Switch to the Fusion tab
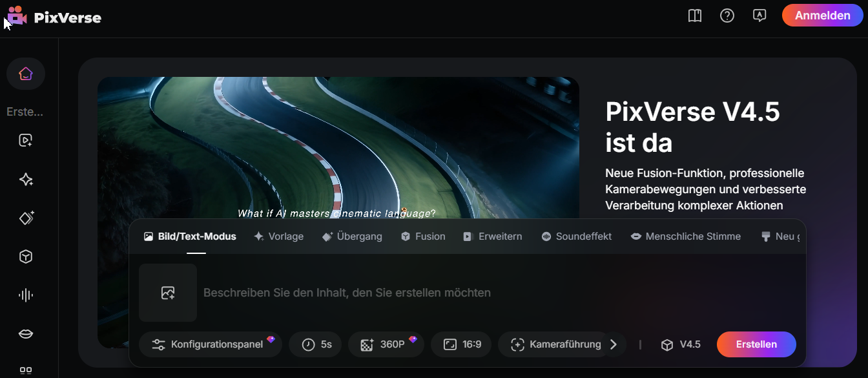This screenshot has height=378, width=868. 423,236
